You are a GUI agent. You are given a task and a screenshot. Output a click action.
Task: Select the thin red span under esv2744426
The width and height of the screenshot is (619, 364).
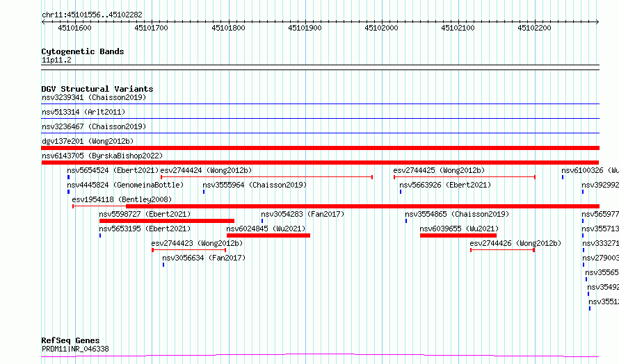[503, 250]
